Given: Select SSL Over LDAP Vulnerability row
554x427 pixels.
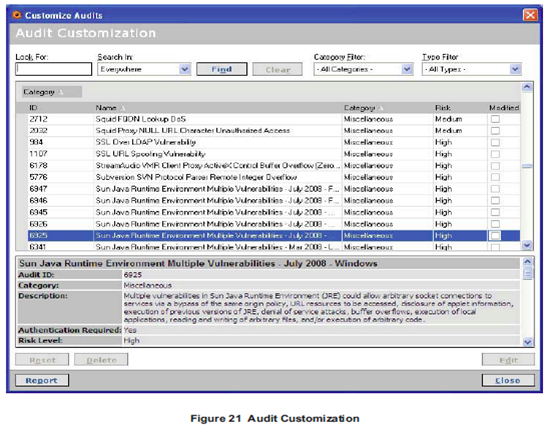Looking at the screenshot, I should point(274,142).
